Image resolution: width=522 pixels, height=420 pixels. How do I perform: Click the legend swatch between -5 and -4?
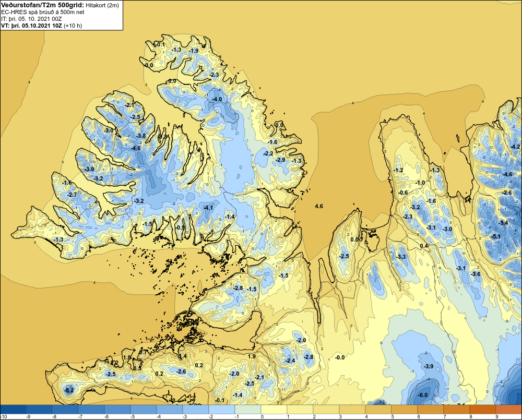coord(144,409)
